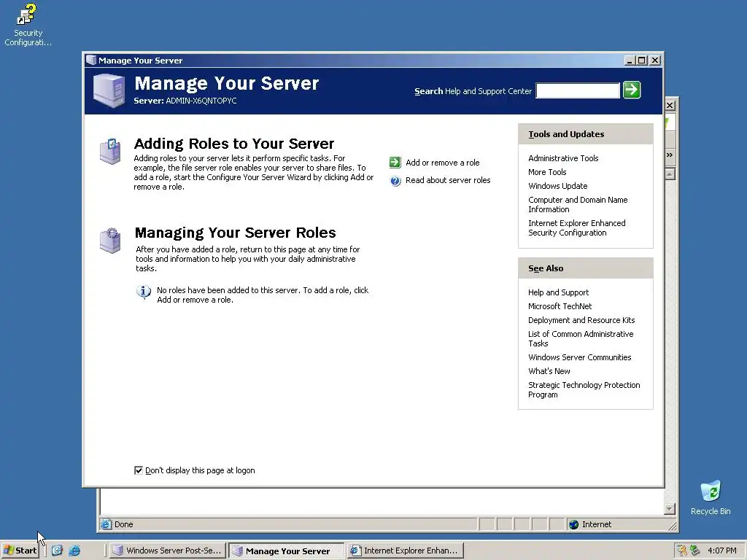747x560 pixels.
Task: Click the first system tray notification icon
Action: coord(682,551)
